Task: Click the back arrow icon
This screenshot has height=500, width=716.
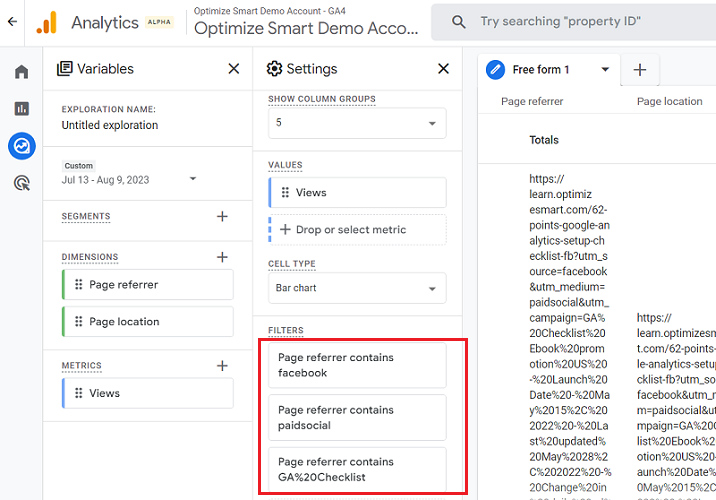Action: (12, 21)
